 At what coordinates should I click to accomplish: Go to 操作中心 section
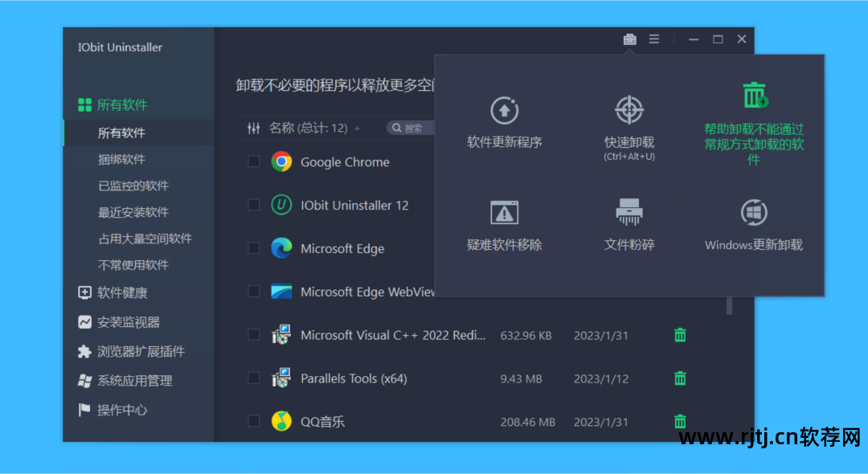coord(113,410)
